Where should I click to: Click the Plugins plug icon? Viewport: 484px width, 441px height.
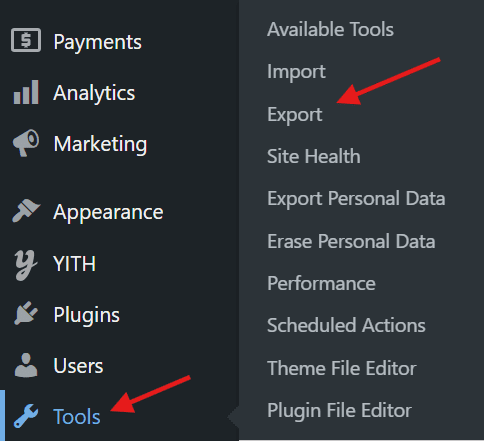point(26,313)
